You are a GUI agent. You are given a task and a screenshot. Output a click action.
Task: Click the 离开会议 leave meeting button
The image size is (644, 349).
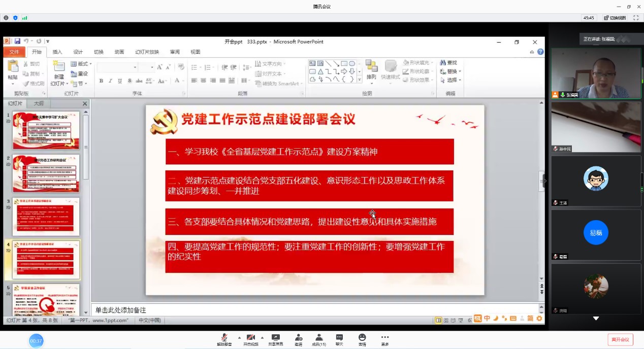point(620,340)
